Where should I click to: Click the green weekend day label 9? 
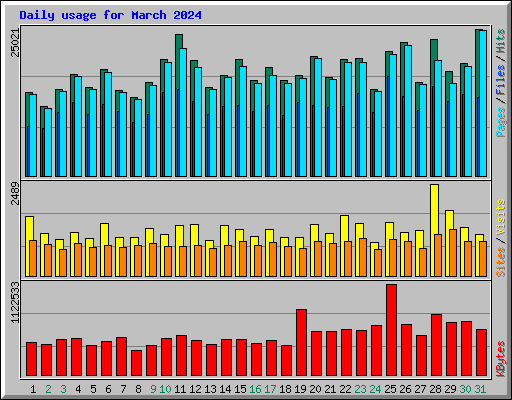click(x=153, y=389)
